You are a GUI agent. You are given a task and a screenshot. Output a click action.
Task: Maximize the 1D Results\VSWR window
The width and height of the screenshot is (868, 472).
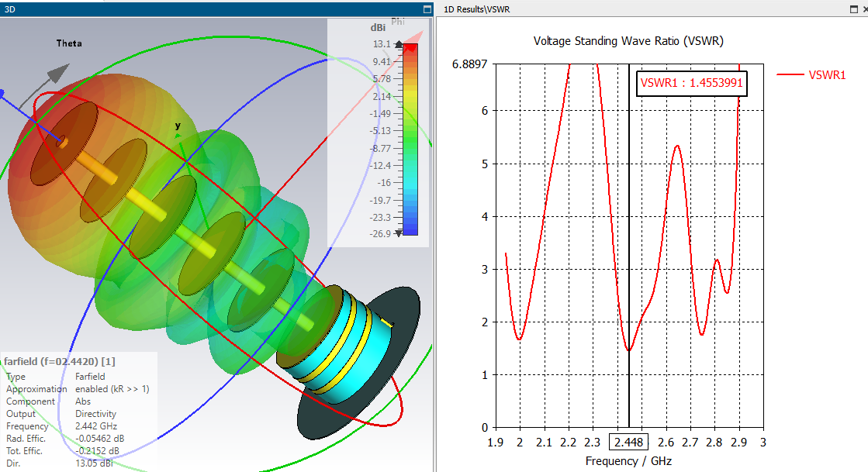pos(853,9)
